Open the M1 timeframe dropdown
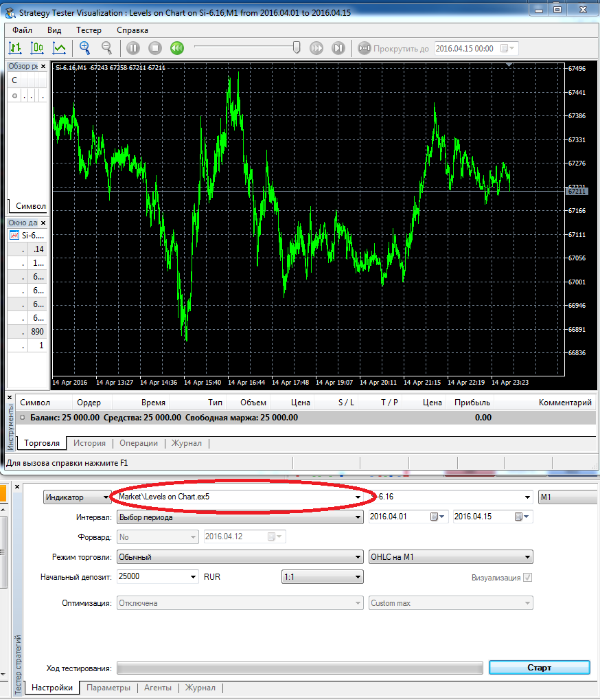 [x=568, y=497]
